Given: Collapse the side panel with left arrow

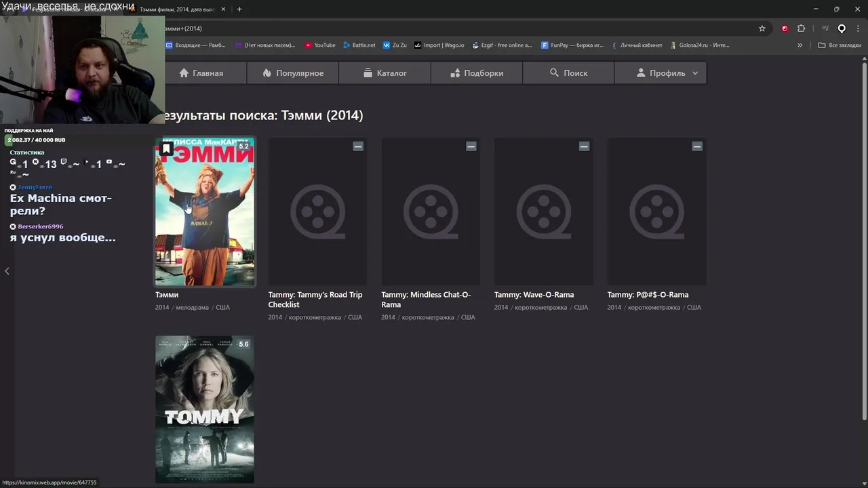Looking at the screenshot, I should (x=7, y=271).
